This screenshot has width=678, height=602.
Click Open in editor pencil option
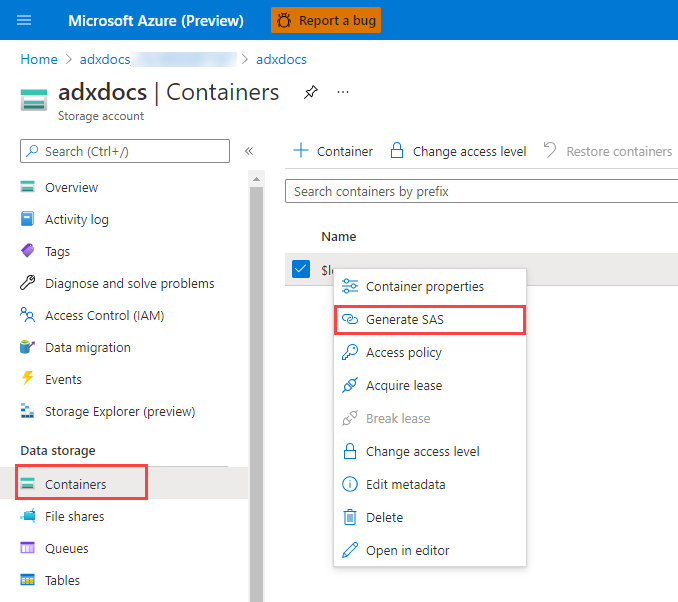point(407,550)
